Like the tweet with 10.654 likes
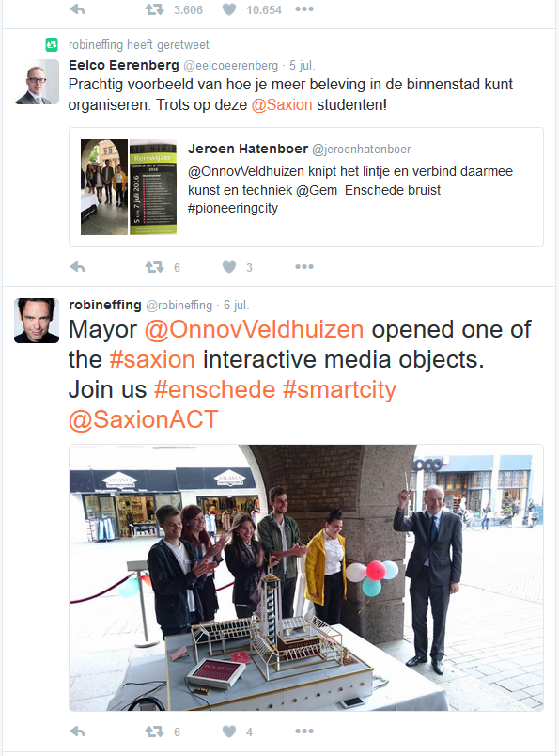559x756 pixels. 229,9
